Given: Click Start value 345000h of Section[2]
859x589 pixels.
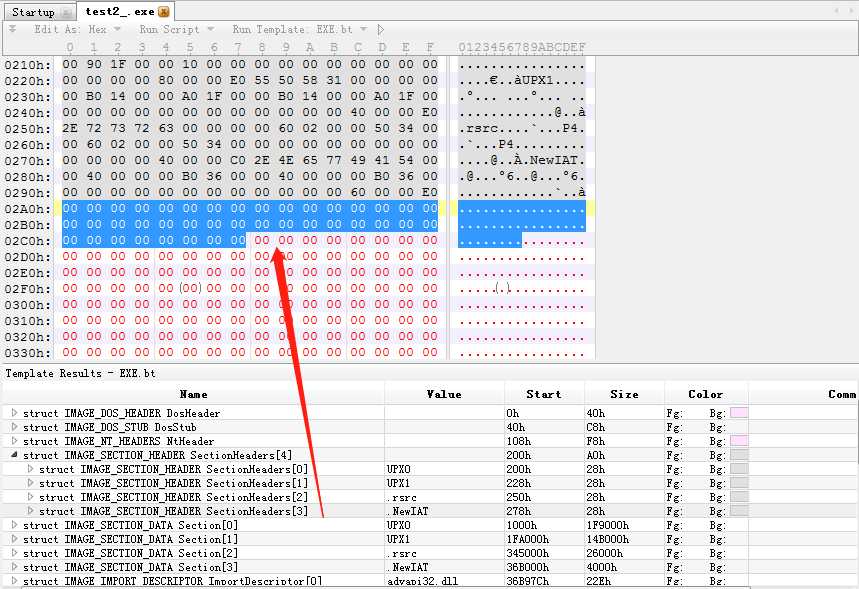Looking at the screenshot, I should coord(528,553).
